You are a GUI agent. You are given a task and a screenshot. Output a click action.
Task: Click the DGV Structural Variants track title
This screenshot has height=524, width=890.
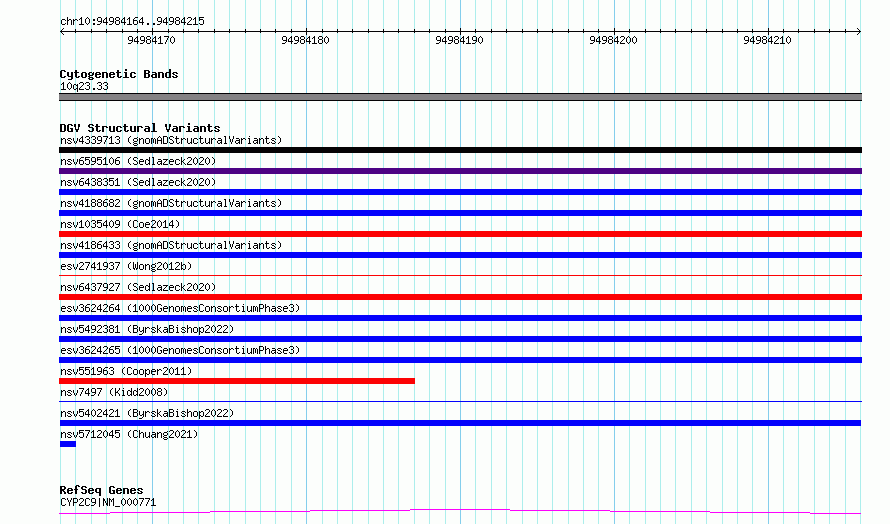click(x=140, y=128)
